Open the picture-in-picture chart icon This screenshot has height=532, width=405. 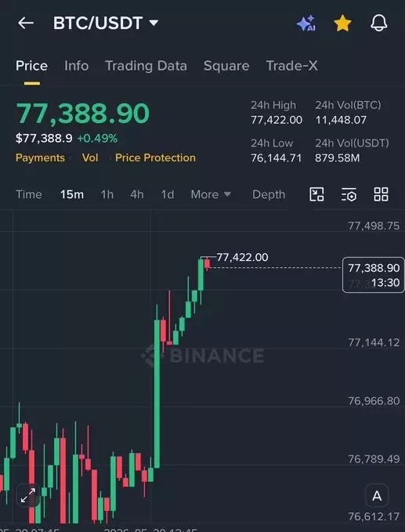[316, 194]
